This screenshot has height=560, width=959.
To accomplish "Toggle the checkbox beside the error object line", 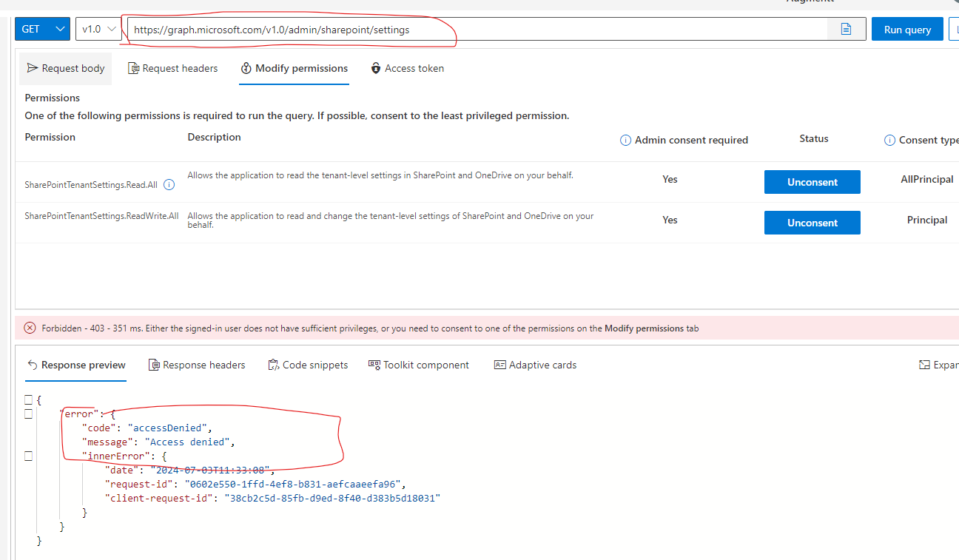I will pos(28,414).
